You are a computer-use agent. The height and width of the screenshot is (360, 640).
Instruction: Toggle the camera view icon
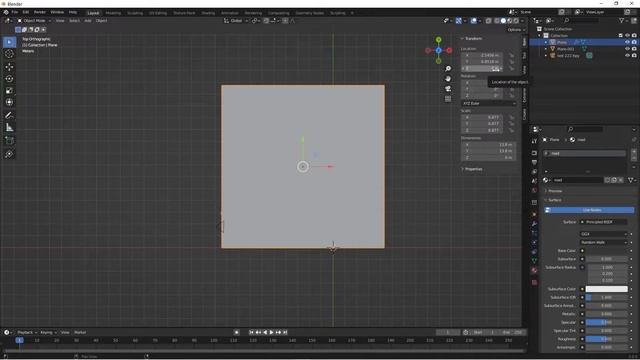point(448,89)
